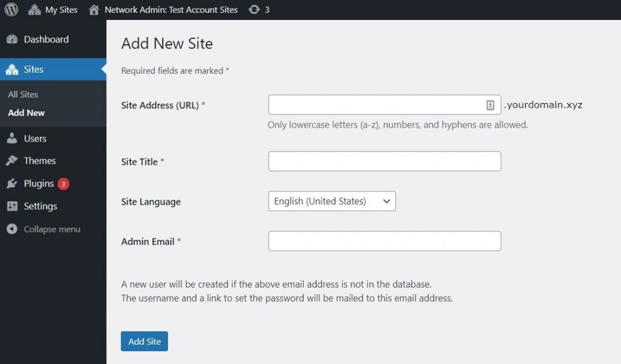Screen dimensions: 621x364
Task: Open the My Sites menu
Action: [x=61, y=9]
